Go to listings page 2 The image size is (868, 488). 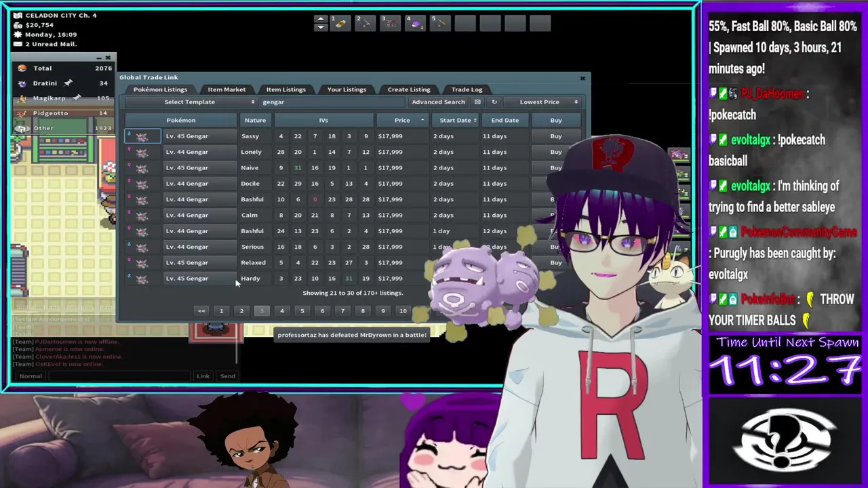click(241, 311)
